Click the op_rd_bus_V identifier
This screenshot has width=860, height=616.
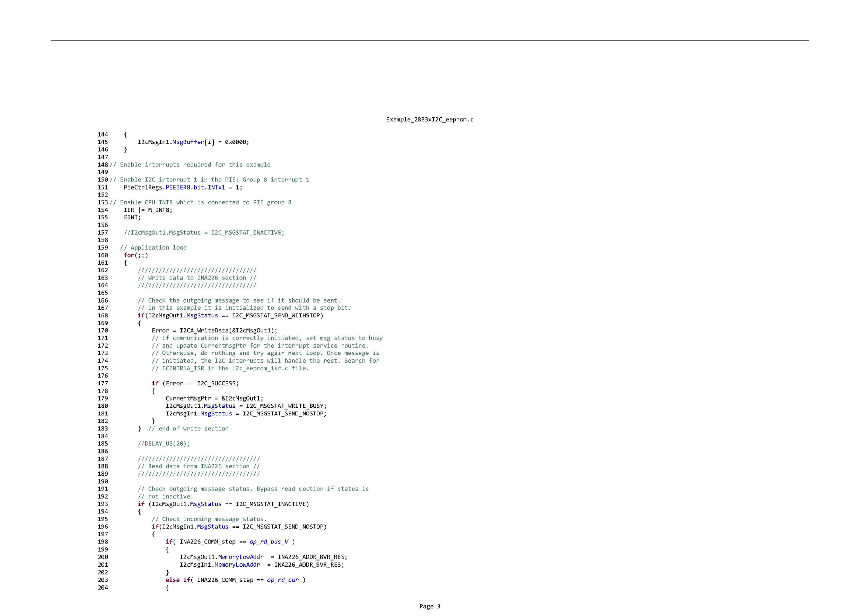[x=269, y=542]
